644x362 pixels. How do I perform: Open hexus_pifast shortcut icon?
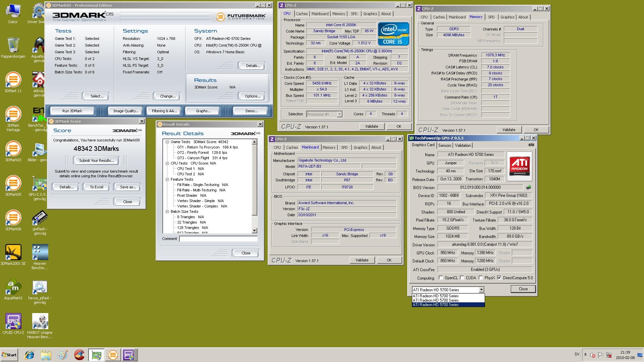[x=40, y=291]
